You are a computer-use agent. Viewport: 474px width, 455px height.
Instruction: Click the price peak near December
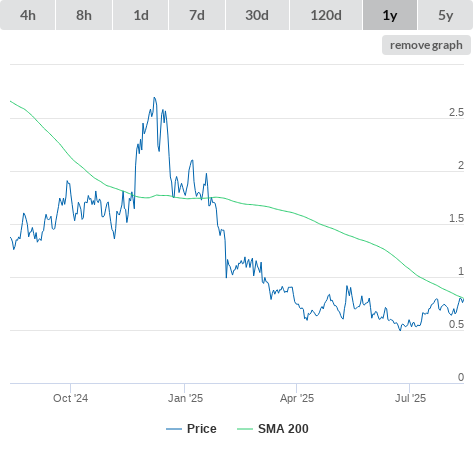(154, 98)
